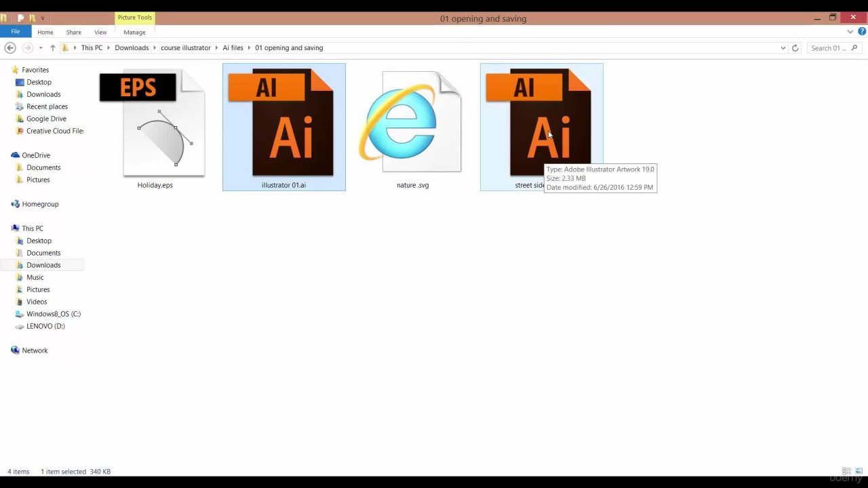Switch to the View ribbon tab
868x488 pixels.
[100, 32]
